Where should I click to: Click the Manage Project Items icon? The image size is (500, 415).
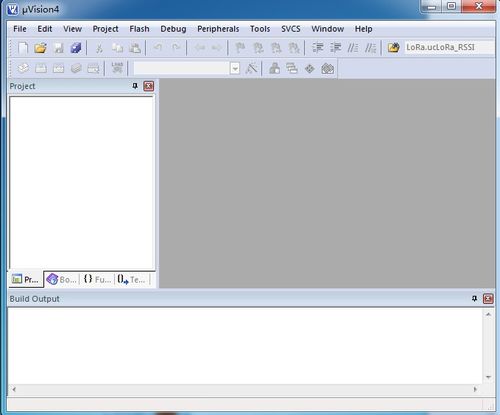(x=274, y=69)
